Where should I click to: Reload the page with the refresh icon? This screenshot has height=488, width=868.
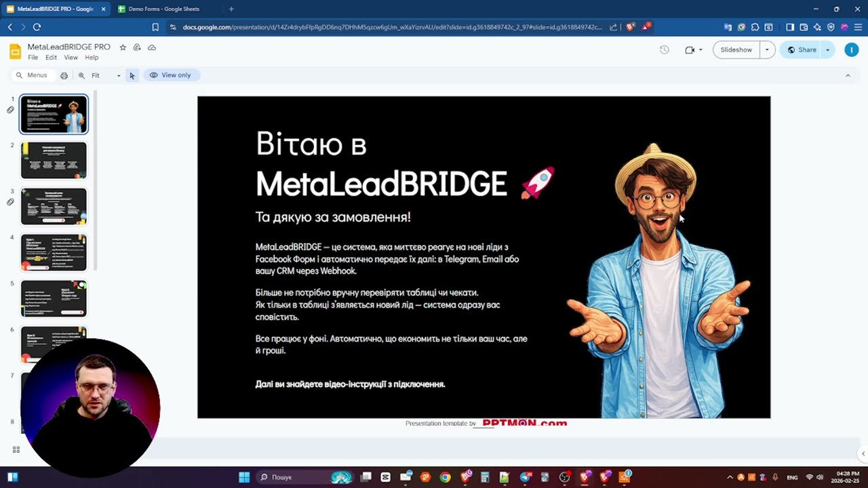37,27
